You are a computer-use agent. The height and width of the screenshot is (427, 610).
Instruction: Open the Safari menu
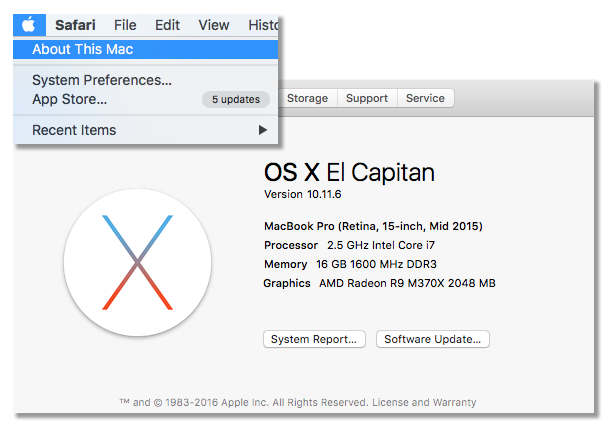coord(75,25)
